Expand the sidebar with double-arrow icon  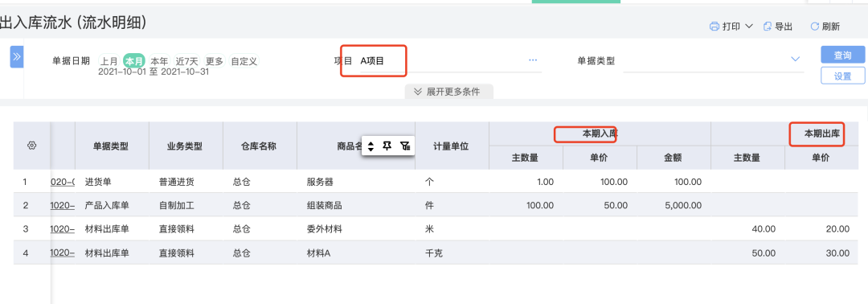(17, 56)
